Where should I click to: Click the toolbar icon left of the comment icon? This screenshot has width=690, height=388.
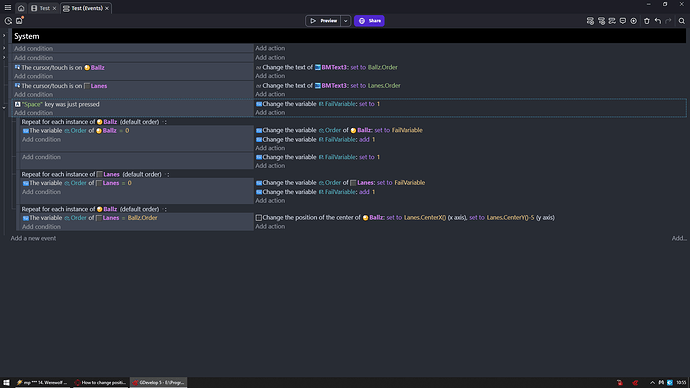click(x=612, y=21)
